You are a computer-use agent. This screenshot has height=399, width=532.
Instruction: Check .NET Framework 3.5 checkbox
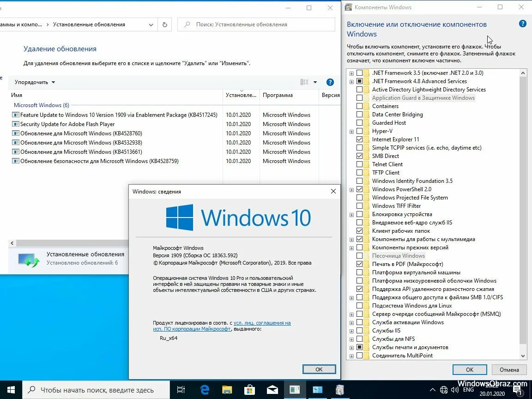click(359, 73)
